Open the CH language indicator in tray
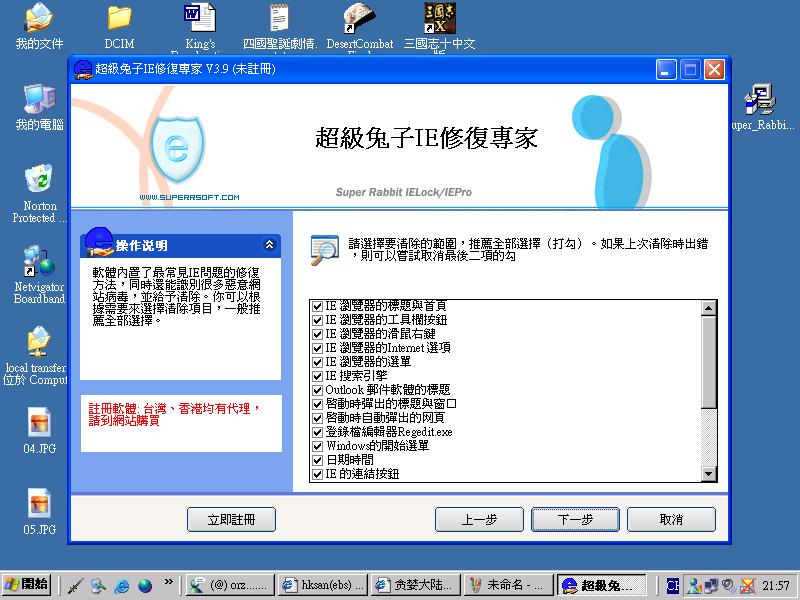800x600 pixels. [672, 586]
